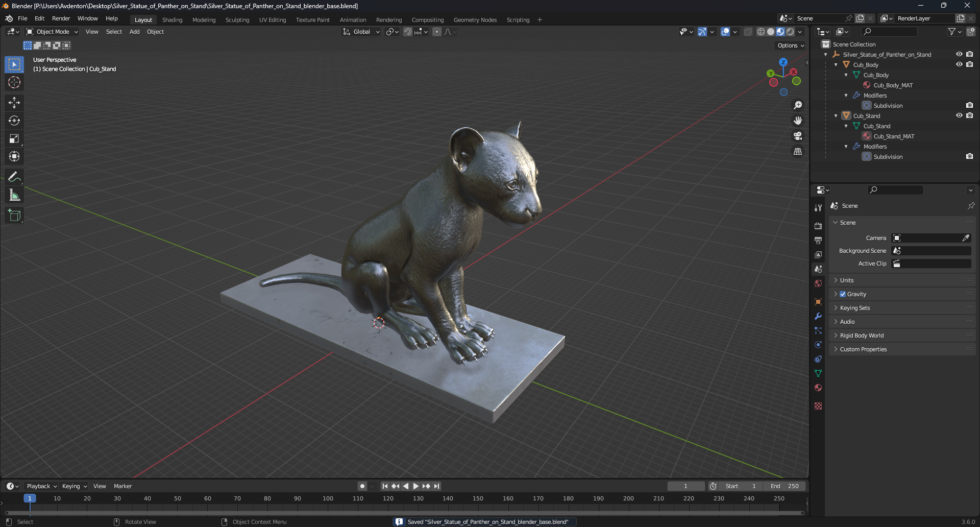The width and height of the screenshot is (980, 527).
Task: Switch to the Geometry Nodes workspace tab
Action: point(475,20)
